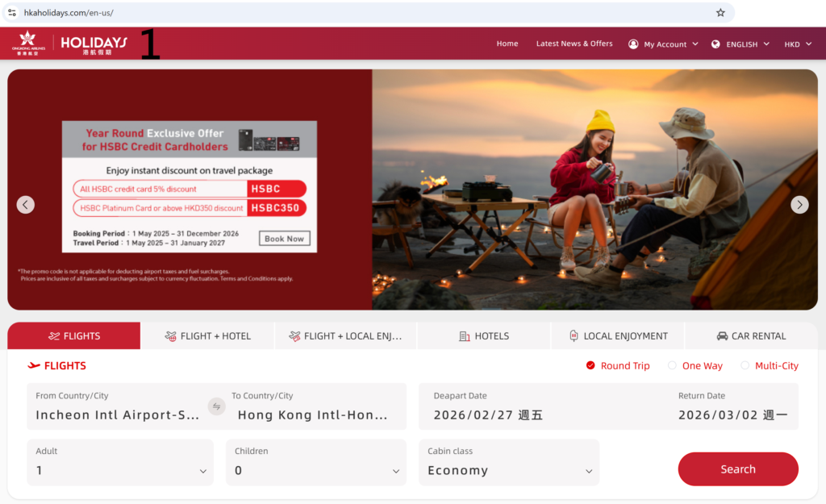Expand the HKD currency selector
826x504 pixels.
(799, 44)
